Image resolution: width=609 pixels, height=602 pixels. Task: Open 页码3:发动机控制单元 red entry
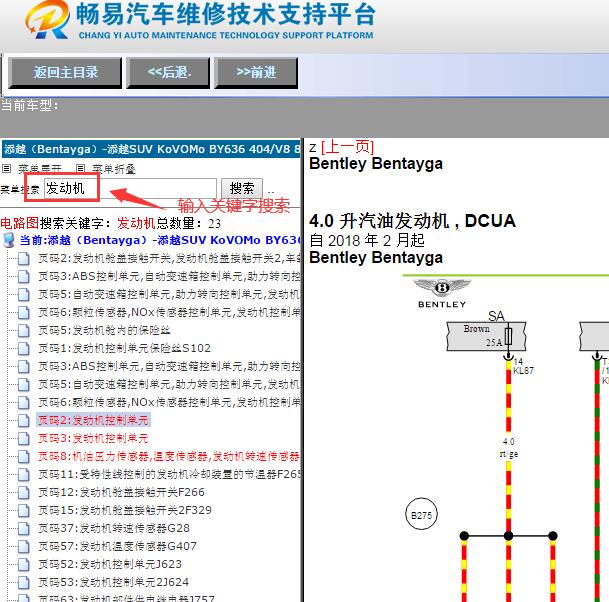(93, 438)
